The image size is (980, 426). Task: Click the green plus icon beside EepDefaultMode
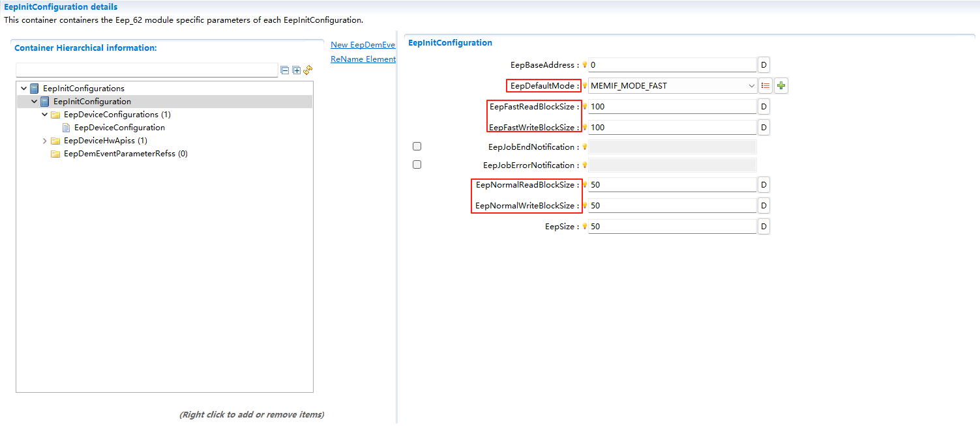click(x=781, y=85)
